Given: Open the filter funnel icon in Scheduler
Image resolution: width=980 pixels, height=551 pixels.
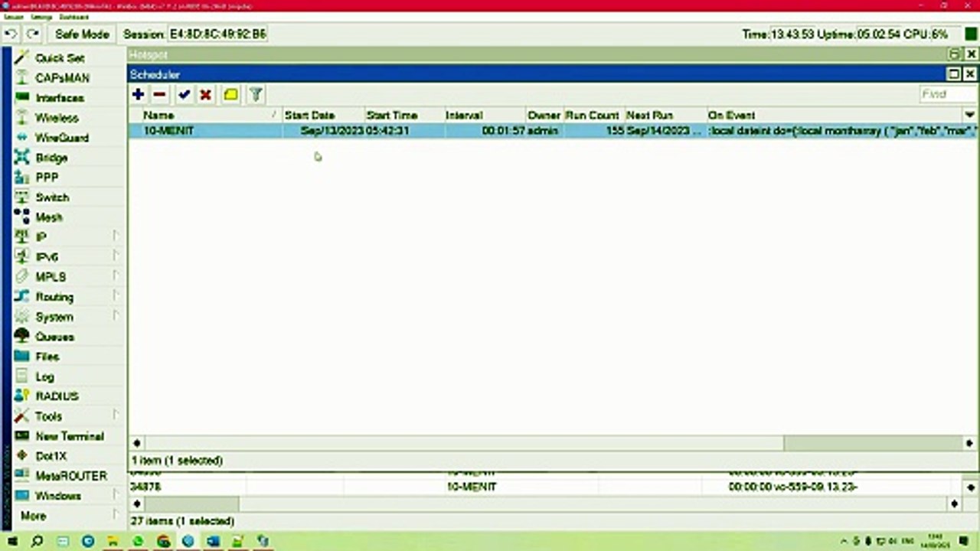Looking at the screenshot, I should point(256,95).
